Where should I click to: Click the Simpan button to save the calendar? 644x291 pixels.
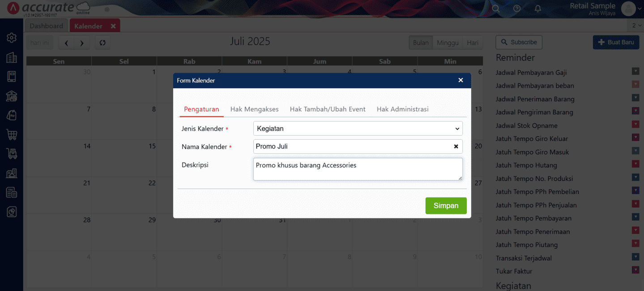click(x=445, y=205)
